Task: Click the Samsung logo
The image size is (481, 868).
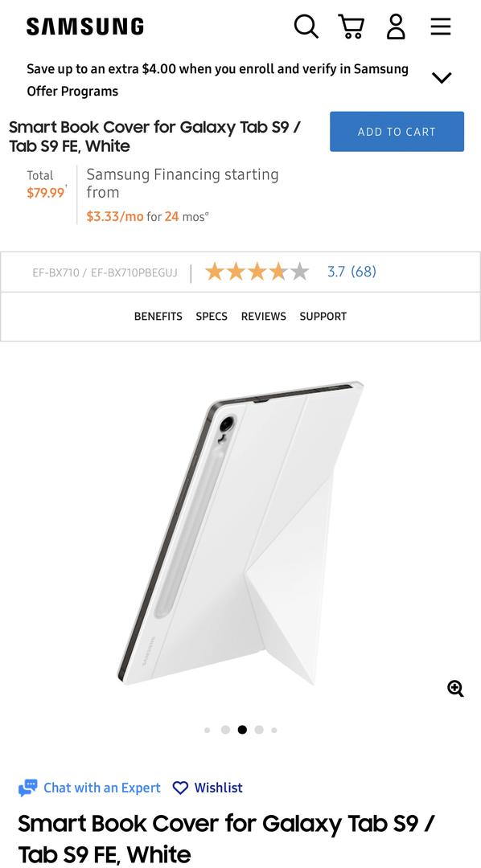Action: point(84,27)
